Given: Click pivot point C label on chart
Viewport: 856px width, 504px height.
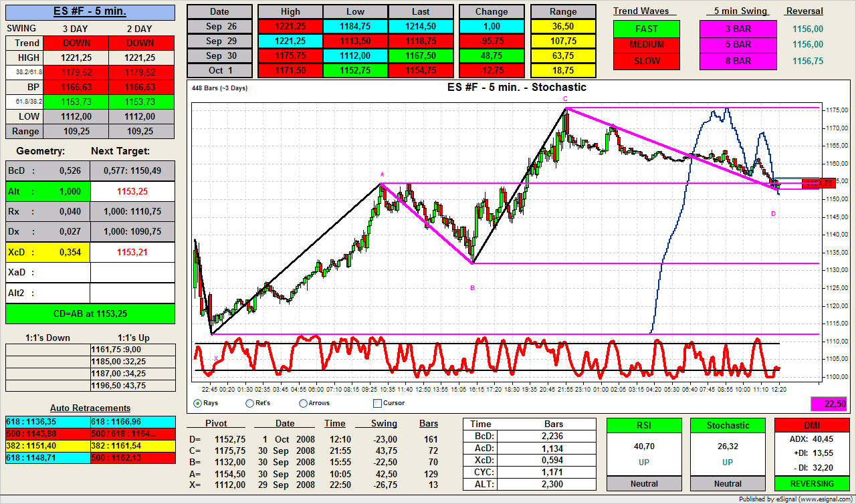Looking at the screenshot, I should point(565,99).
